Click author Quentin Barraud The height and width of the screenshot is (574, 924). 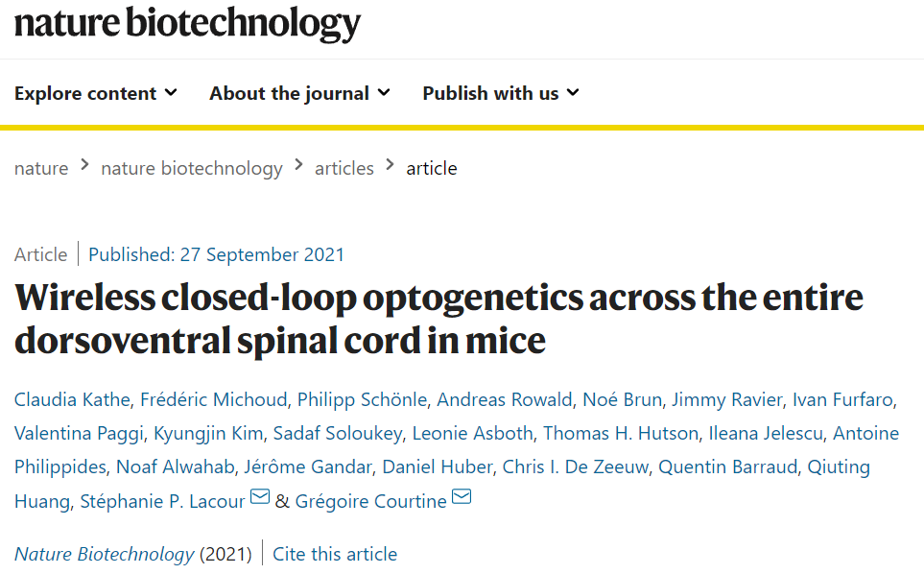pyautogui.click(x=727, y=466)
